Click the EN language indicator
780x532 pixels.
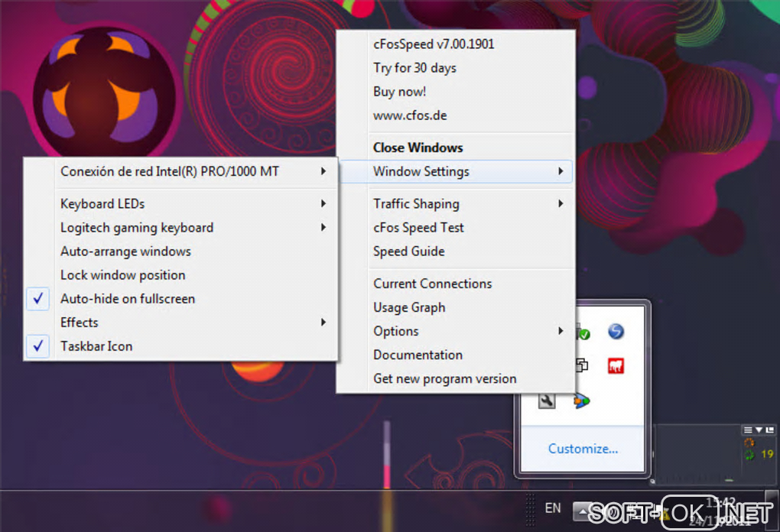(553, 508)
